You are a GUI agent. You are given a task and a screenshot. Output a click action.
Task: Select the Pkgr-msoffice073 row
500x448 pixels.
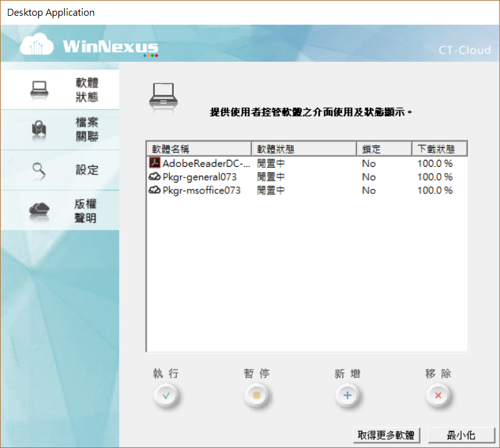click(307, 190)
